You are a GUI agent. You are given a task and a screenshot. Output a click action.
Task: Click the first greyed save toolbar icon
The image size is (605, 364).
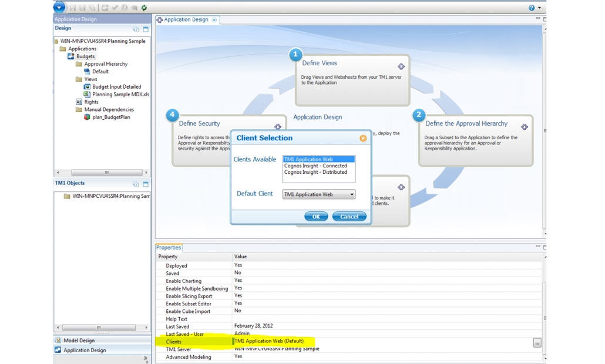coord(72,8)
